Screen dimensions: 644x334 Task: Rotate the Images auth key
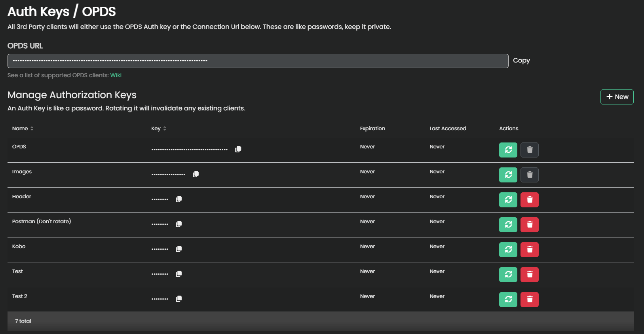(x=508, y=175)
